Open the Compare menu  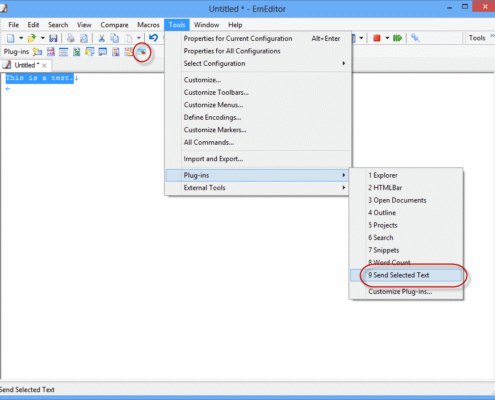(x=114, y=25)
